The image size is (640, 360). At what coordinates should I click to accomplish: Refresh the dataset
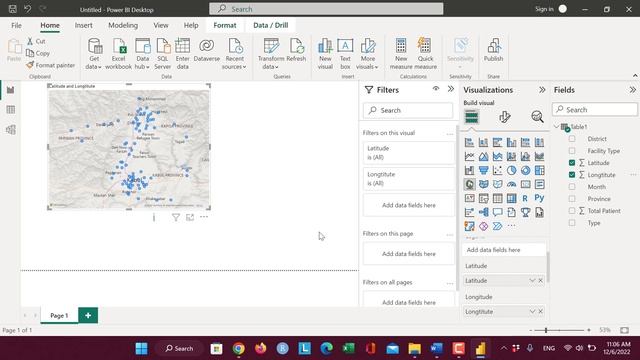click(296, 51)
